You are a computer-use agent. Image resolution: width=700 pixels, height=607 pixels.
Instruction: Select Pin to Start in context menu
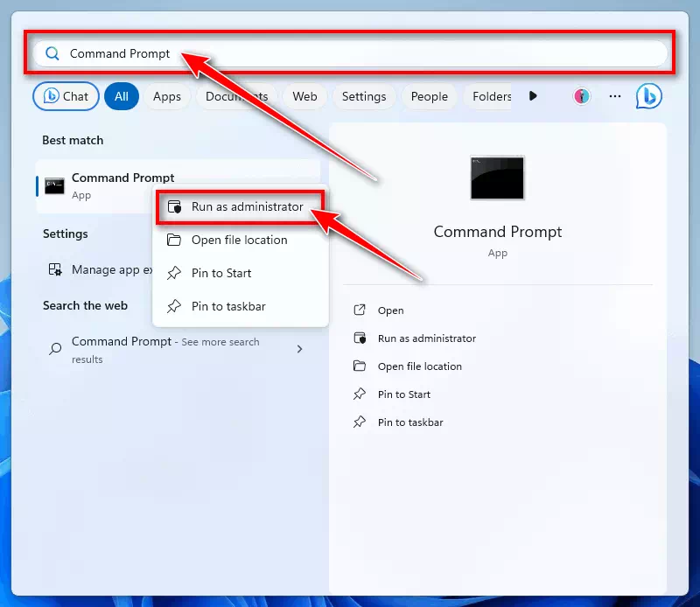click(220, 274)
